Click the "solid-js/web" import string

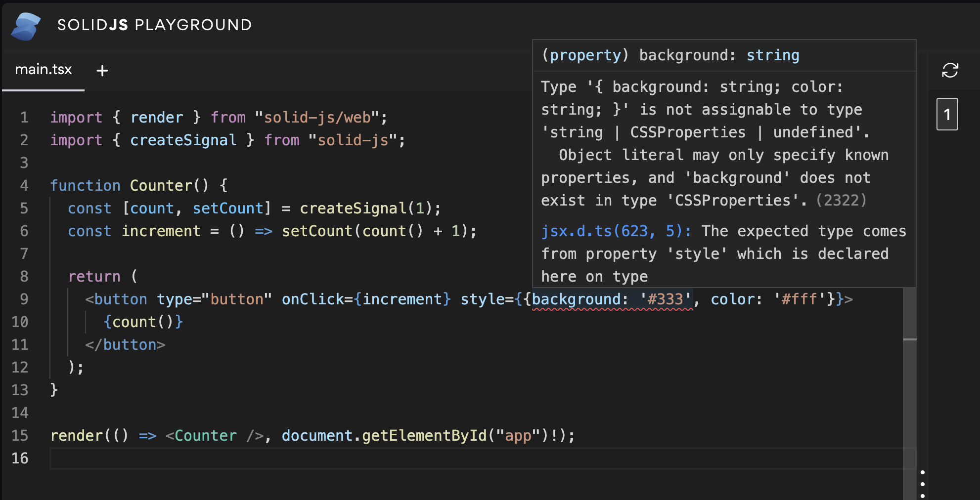click(316, 118)
